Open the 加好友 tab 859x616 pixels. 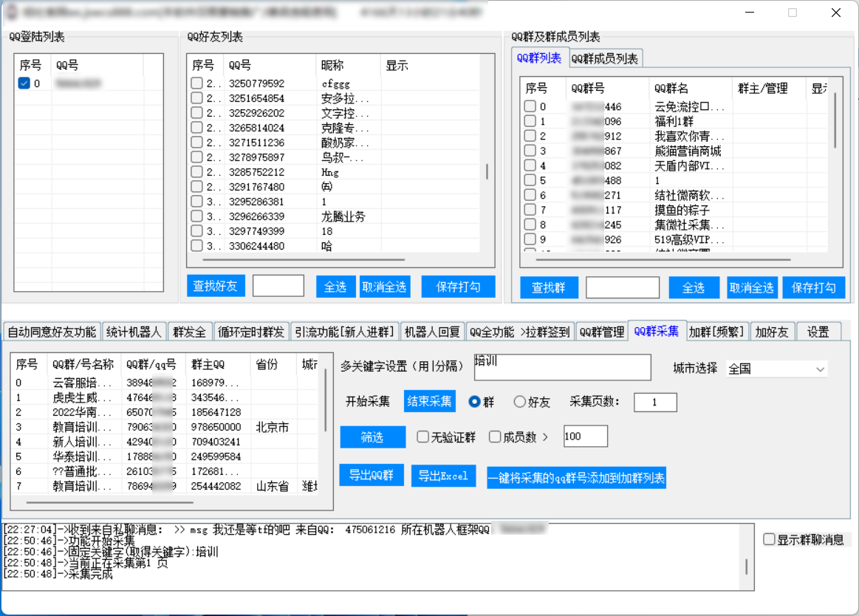[771, 332]
